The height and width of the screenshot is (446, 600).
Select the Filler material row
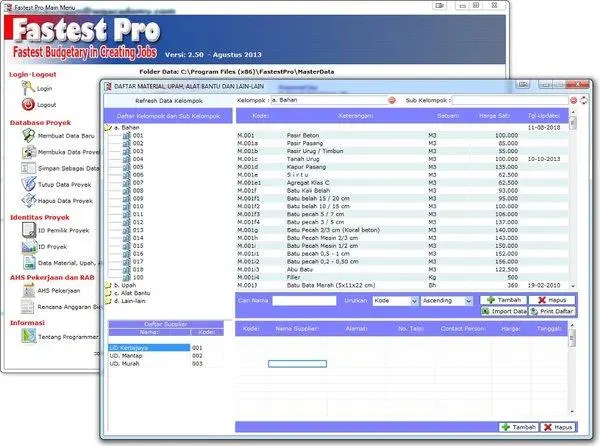[402, 277]
